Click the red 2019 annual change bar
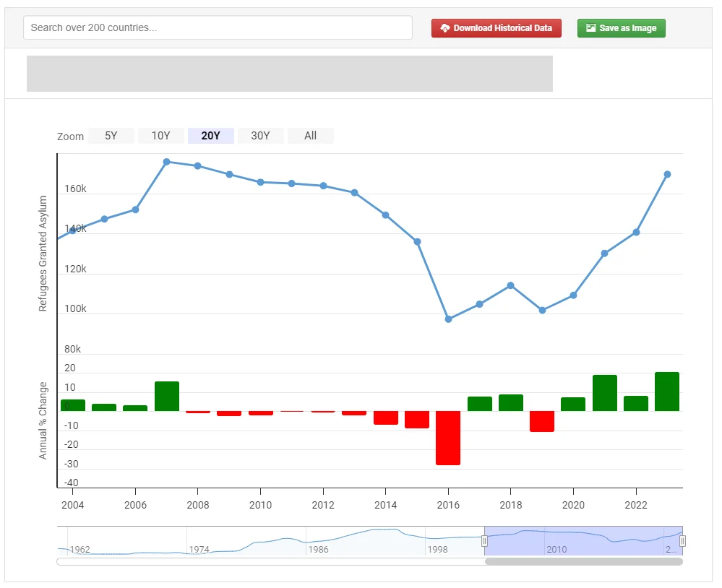 point(542,421)
